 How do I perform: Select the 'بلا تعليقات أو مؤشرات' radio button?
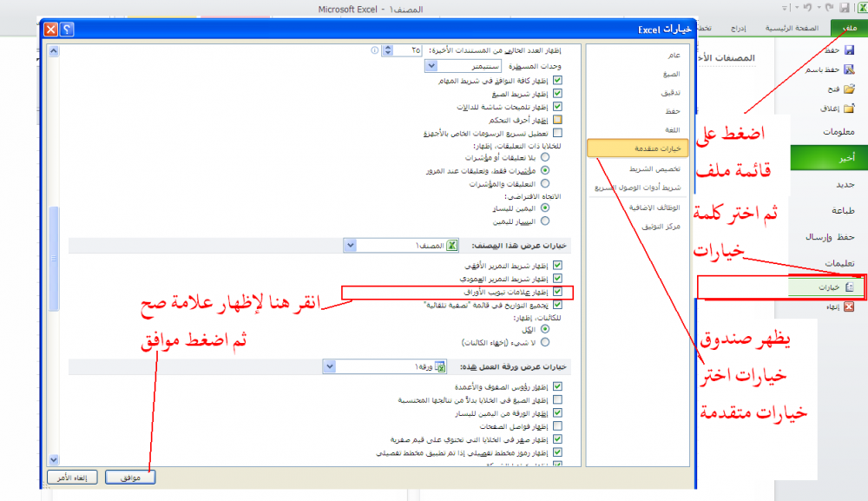pos(545,157)
